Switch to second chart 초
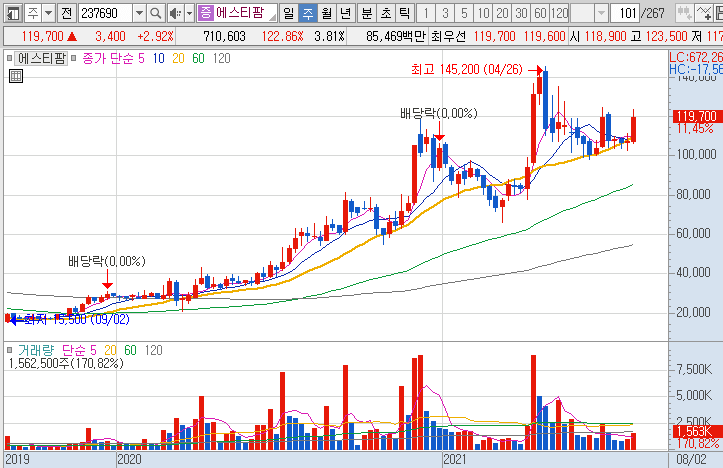The width and height of the screenshot is (723, 468). (385, 13)
